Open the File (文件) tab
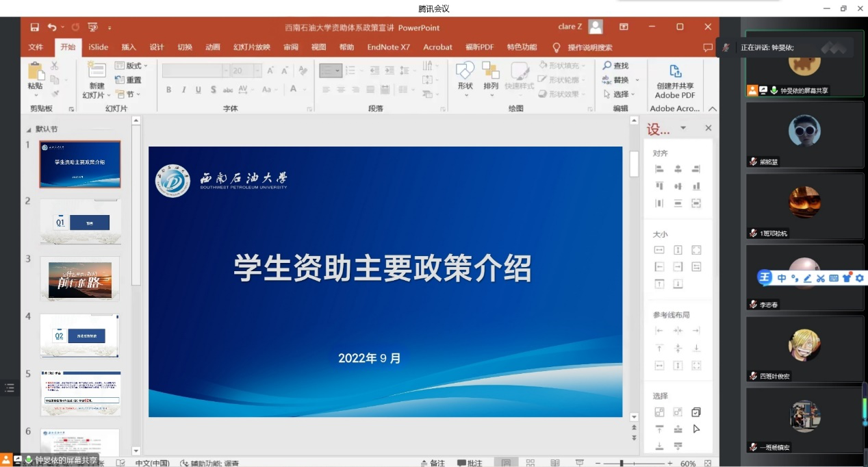This screenshot has width=868, height=467. 36,47
